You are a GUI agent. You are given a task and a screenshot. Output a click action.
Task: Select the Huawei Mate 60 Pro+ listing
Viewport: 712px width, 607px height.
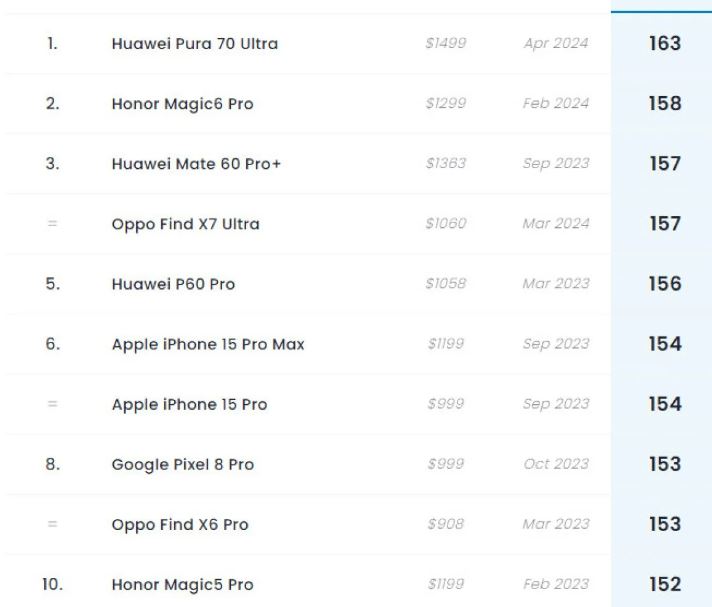pos(196,164)
